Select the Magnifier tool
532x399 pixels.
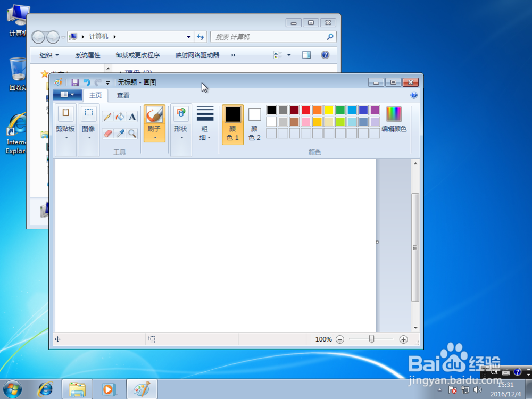tap(132, 134)
